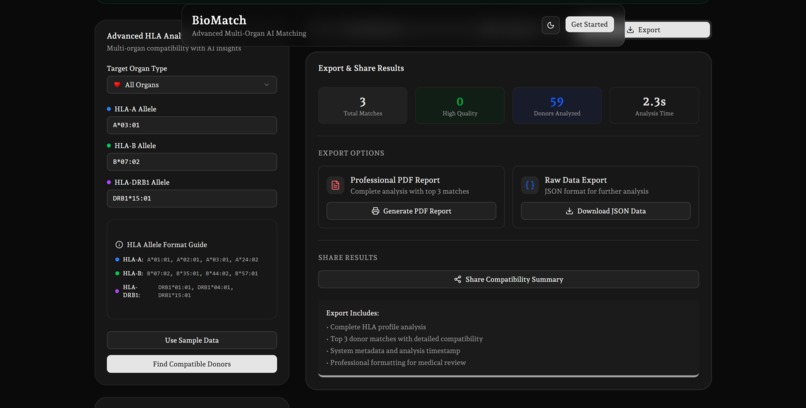This screenshot has height=408, width=806.
Task: Click Download JSON Data button
Action: click(606, 211)
